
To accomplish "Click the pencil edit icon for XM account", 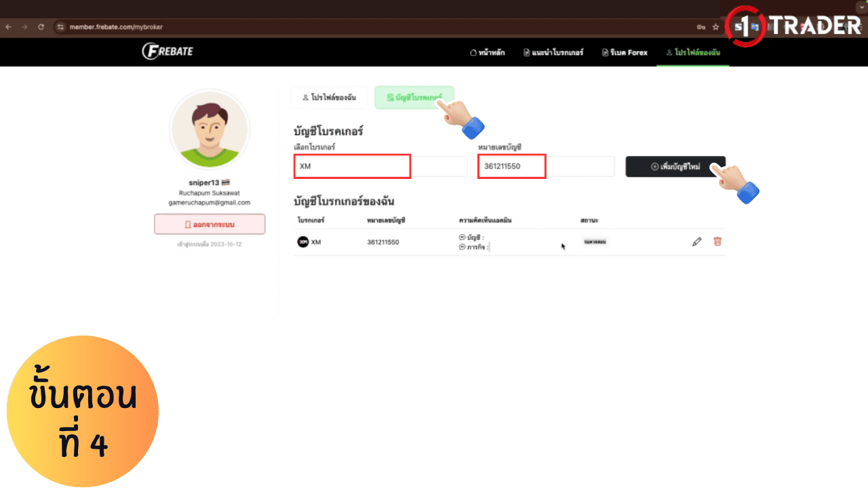I will pyautogui.click(x=696, y=241).
